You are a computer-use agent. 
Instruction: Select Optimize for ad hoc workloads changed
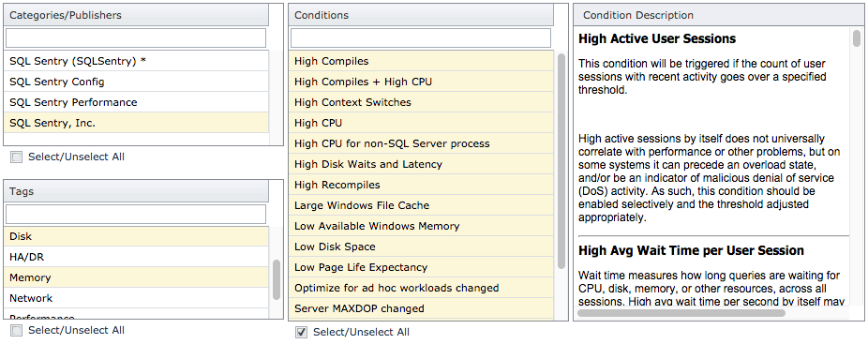pyautogui.click(x=421, y=288)
